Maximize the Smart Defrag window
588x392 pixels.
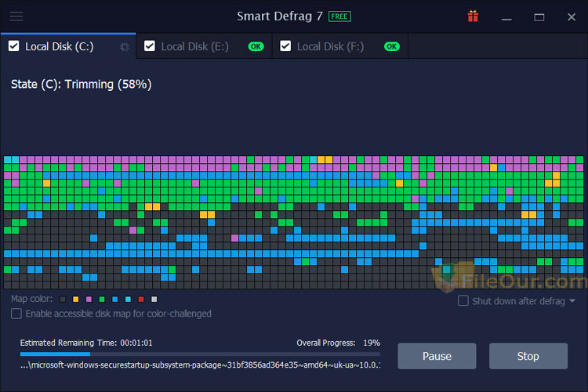point(539,17)
